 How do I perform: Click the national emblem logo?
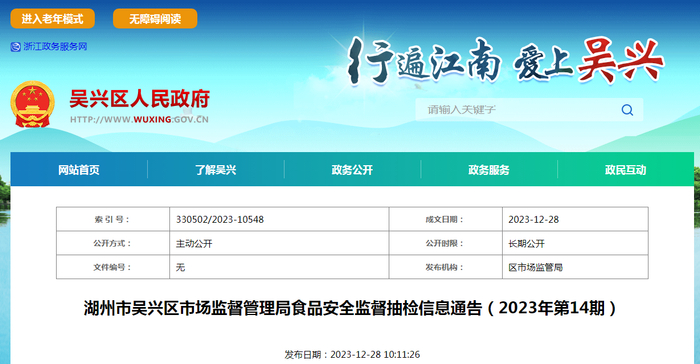(32, 104)
